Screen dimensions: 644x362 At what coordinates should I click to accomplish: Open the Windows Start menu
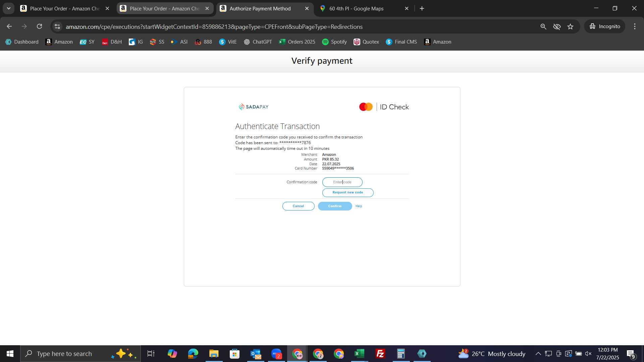click(x=10, y=354)
